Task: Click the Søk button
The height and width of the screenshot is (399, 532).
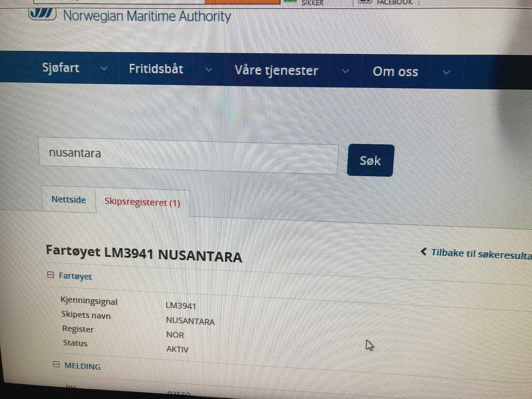Action: (x=370, y=161)
